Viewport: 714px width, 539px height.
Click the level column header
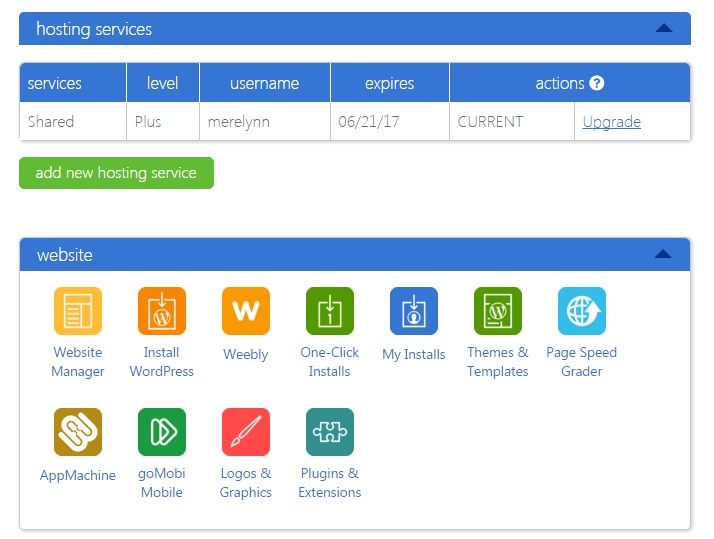click(163, 83)
